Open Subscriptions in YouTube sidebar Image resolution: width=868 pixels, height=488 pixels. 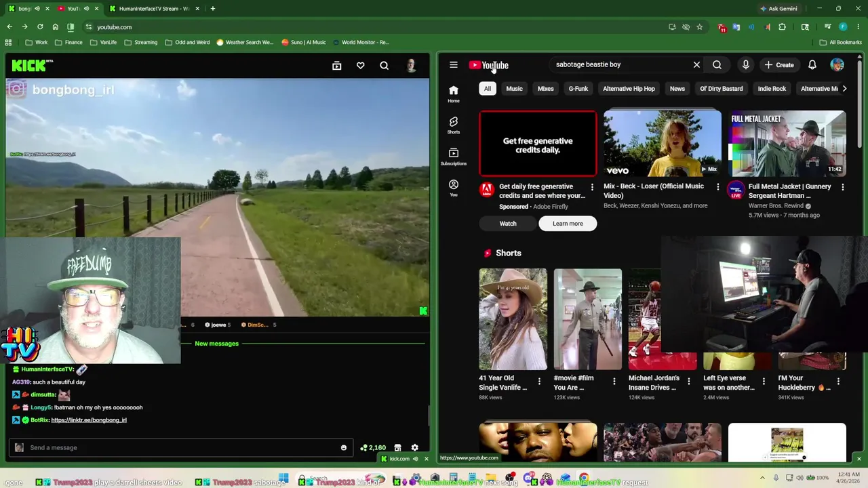point(454,157)
